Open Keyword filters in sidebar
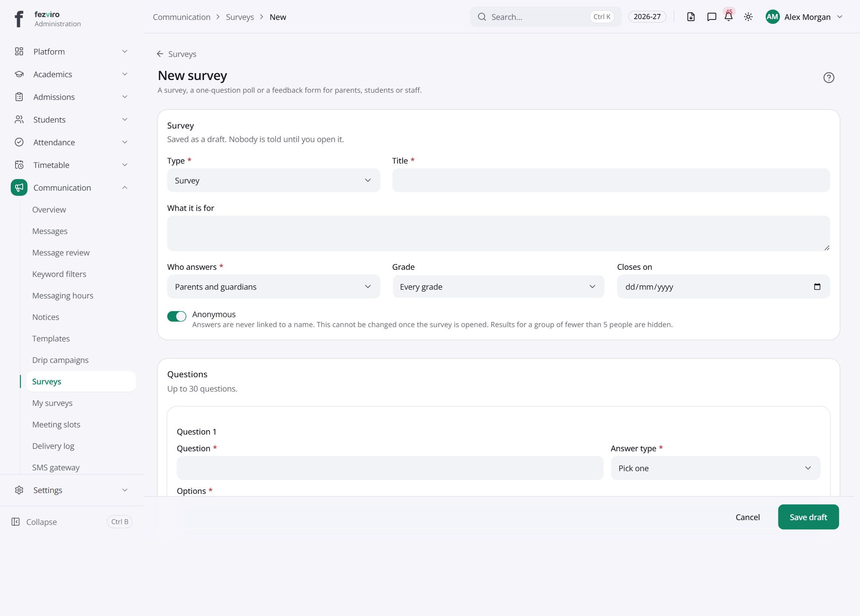The height and width of the screenshot is (616, 860). click(x=59, y=274)
